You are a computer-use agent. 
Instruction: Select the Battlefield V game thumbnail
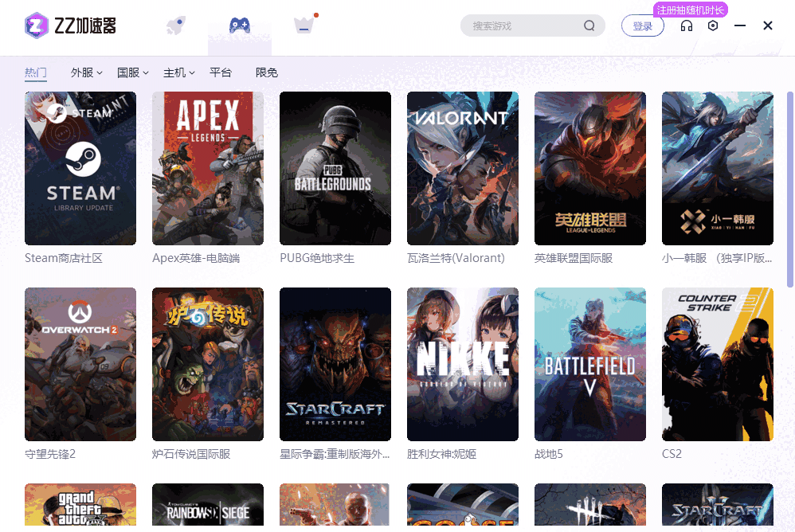click(590, 364)
